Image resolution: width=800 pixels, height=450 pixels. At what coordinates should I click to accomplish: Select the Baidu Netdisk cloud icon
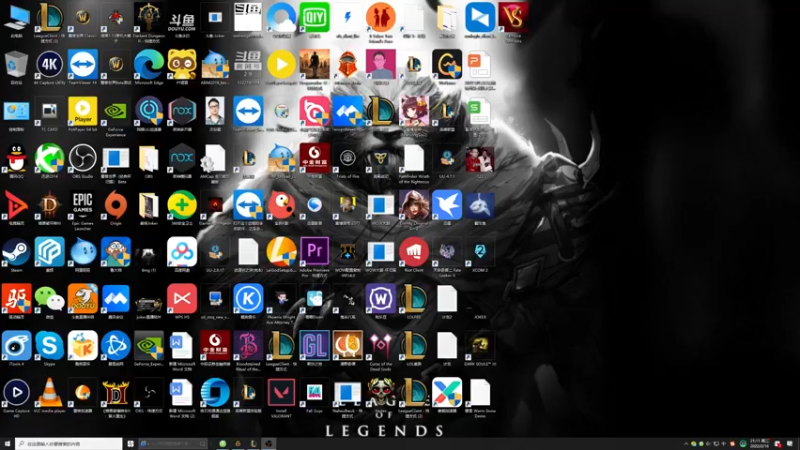click(182, 254)
